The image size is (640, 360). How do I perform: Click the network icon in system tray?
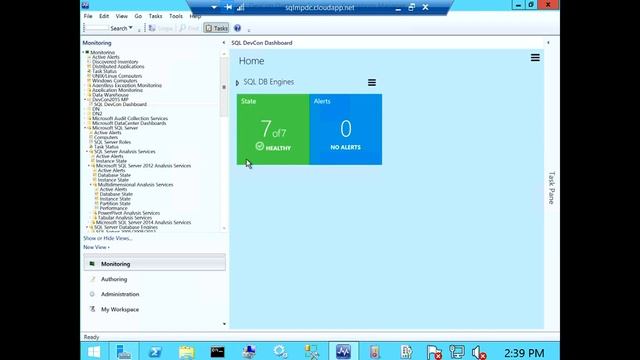coord(456,352)
